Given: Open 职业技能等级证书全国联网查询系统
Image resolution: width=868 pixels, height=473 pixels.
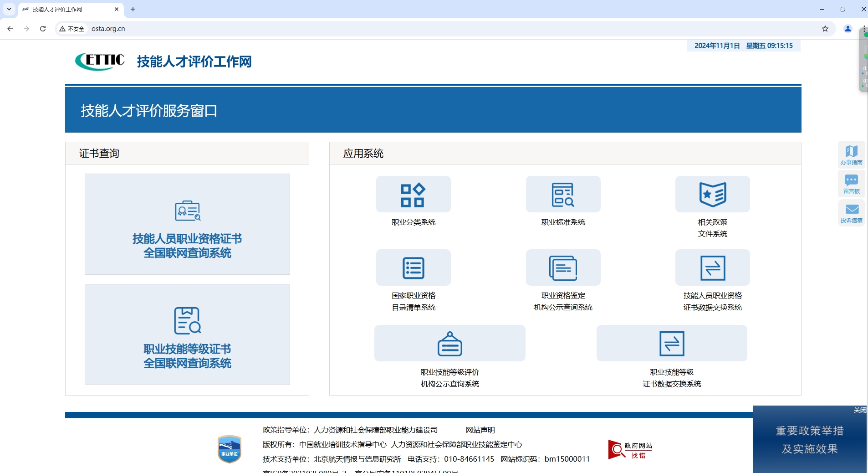Looking at the screenshot, I should [187, 334].
